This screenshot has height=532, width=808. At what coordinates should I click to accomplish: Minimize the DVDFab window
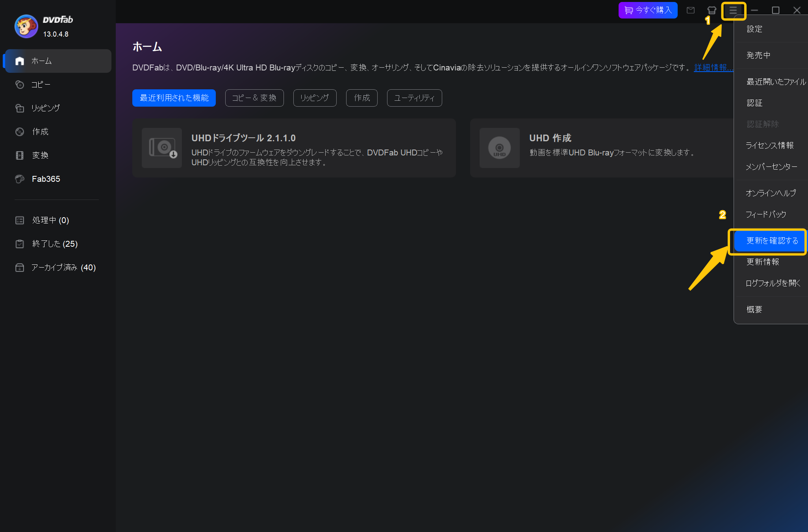click(754, 10)
